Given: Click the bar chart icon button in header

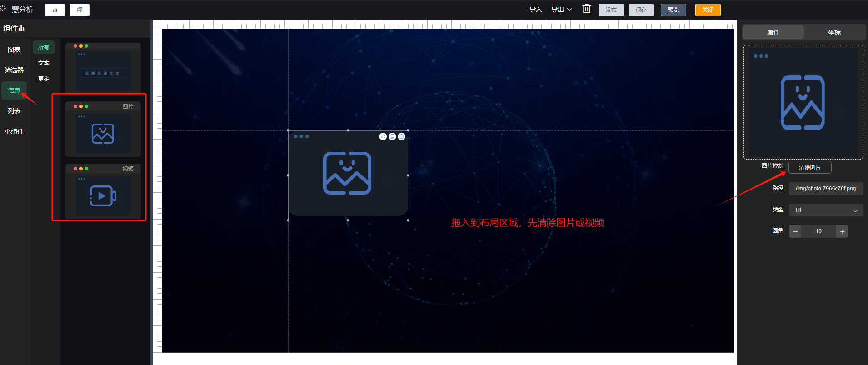Looking at the screenshot, I should (55, 10).
